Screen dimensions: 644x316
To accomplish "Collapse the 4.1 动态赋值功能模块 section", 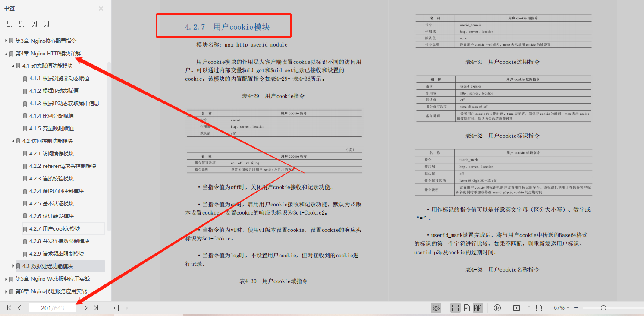I will (x=13, y=66).
